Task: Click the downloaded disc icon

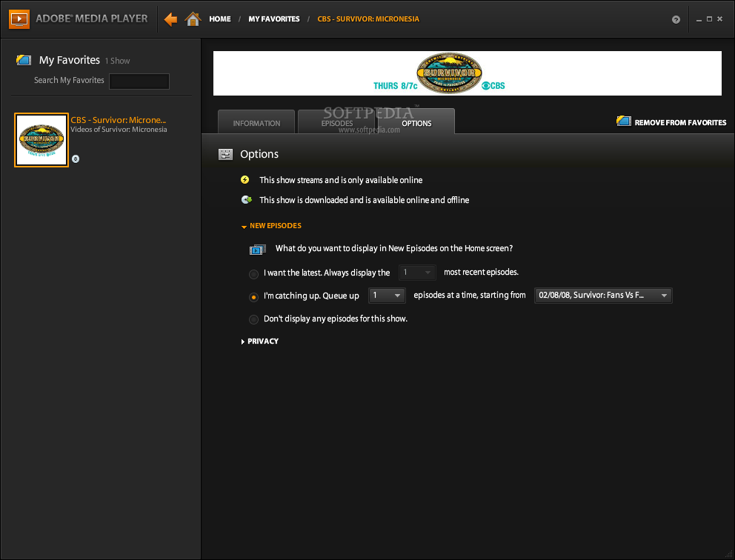Action: [x=247, y=200]
